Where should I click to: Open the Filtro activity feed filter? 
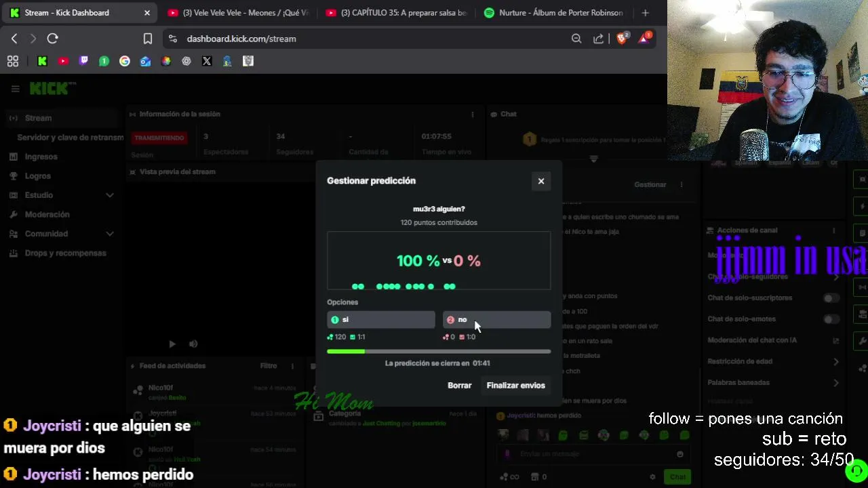[x=269, y=366]
